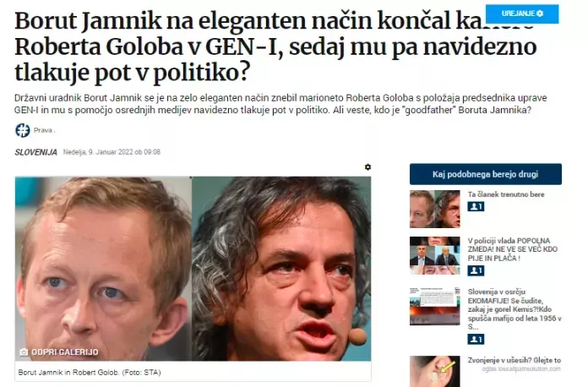
Task: Open V policiji vlada POPOLNA ZMEDA article
Action: tap(512, 249)
